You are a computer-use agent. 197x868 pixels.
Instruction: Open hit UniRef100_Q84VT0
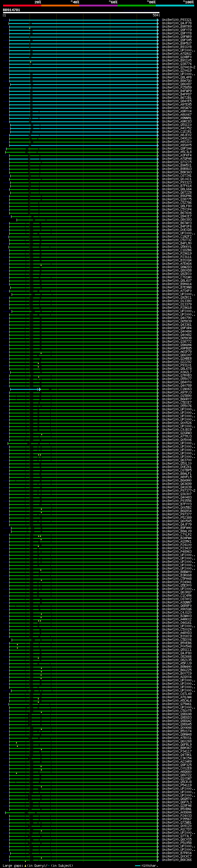click(x=176, y=382)
